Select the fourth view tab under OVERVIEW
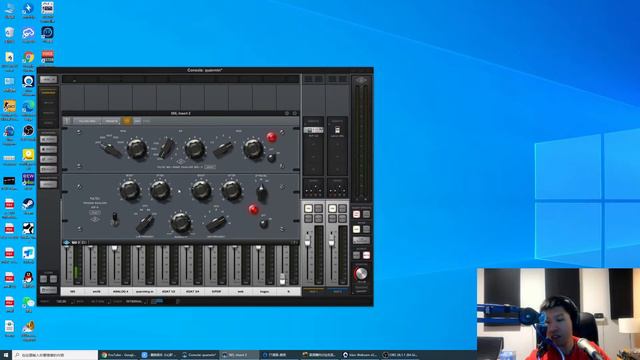 pyautogui.click(x=49, y=122)
